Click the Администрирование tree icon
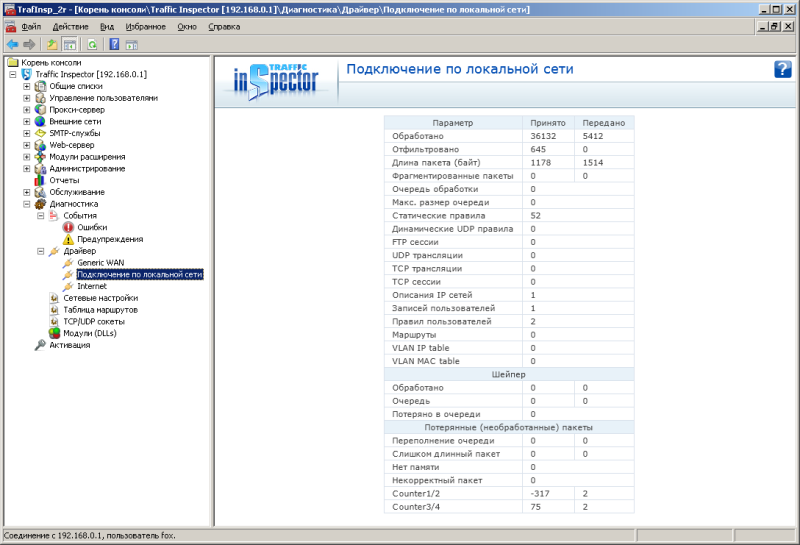The image size is (800, 545). point(40,168)
